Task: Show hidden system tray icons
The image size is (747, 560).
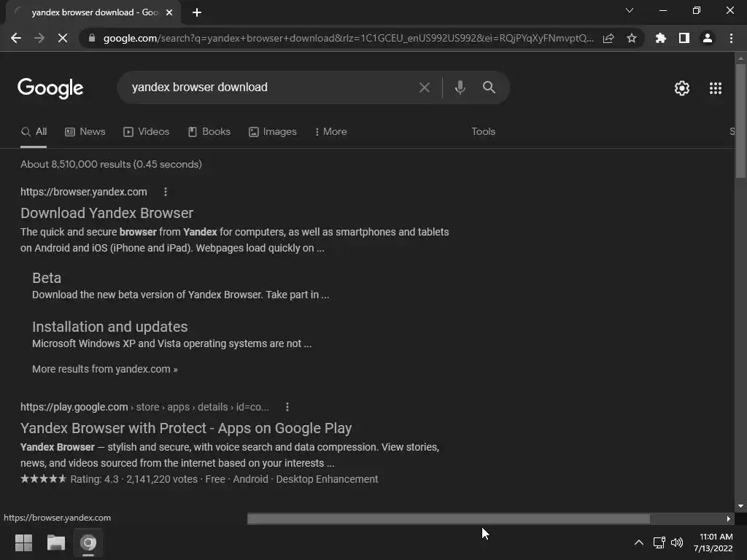Action: pyautogui.click(x=639, y=542)
